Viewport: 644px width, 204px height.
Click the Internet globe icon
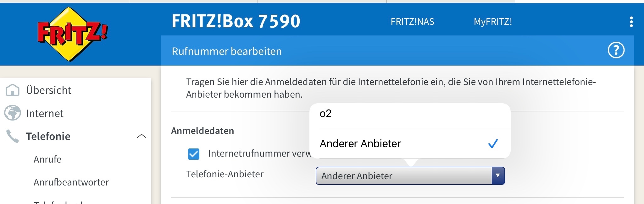pos(13,113)
